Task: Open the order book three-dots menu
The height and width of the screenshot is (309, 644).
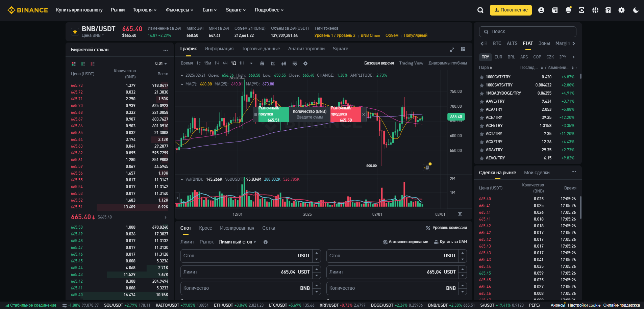Action: (166, 50)
